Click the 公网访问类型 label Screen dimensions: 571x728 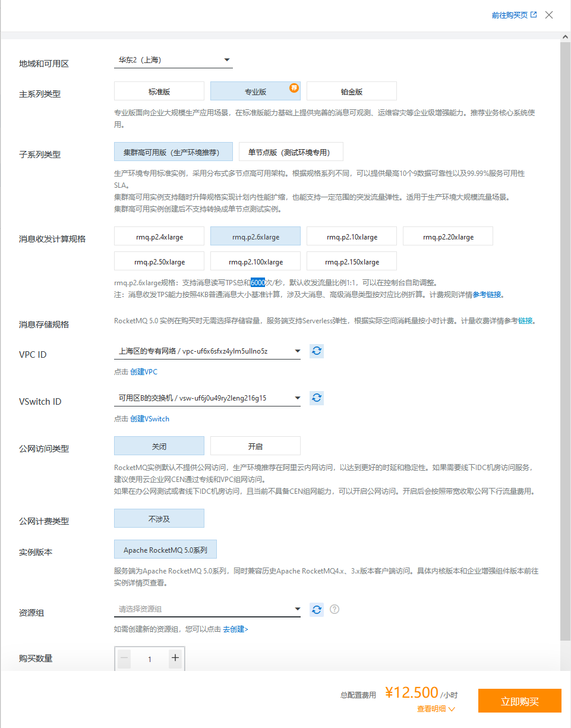pyautogui.click(x=44, y=449)
